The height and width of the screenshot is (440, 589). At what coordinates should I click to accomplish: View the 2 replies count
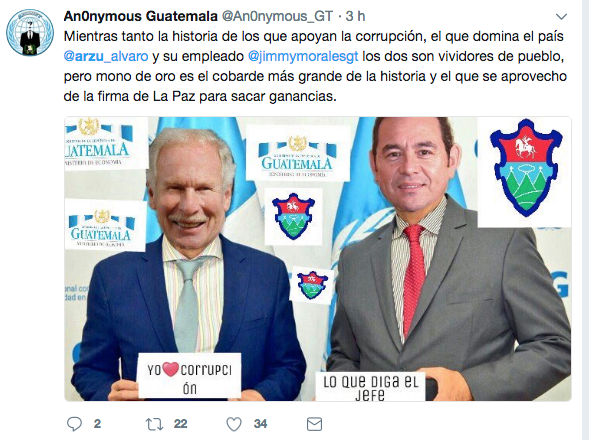(97, 424)
